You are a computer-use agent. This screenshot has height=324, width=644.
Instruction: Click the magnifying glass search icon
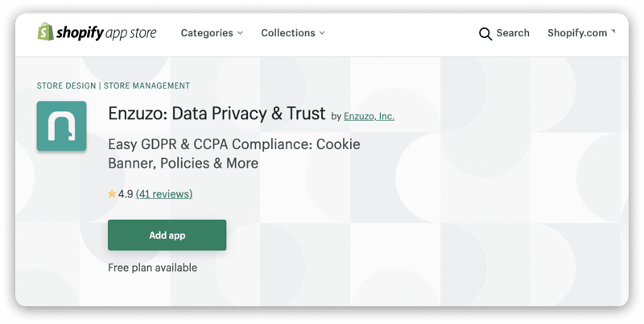(x=485, y=34)
